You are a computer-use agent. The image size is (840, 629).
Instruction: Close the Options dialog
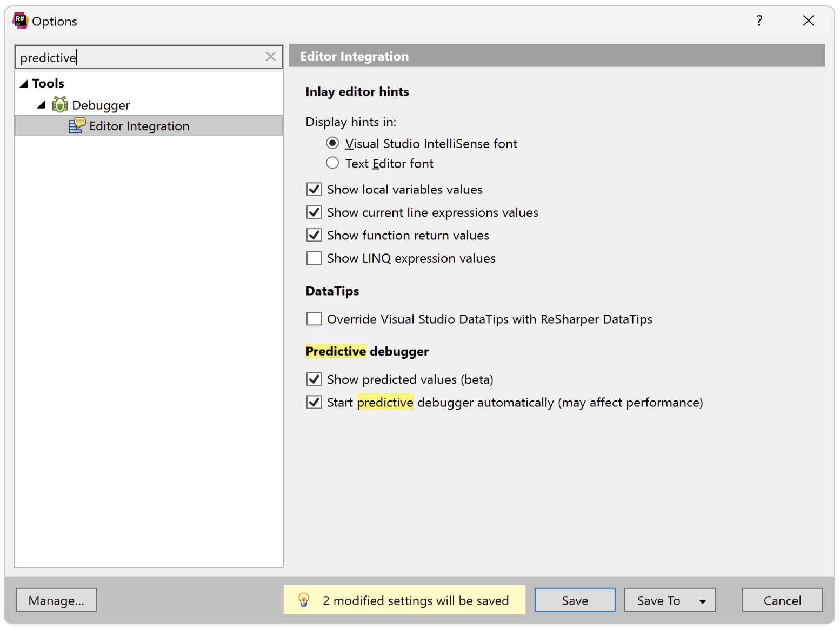[x=809, y=21]
